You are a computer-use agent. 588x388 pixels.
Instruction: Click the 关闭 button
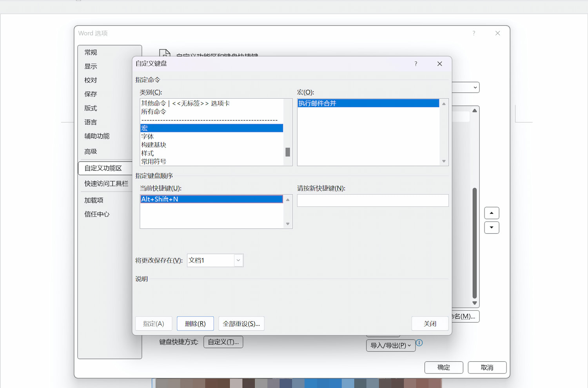click(x=430, y=324)
